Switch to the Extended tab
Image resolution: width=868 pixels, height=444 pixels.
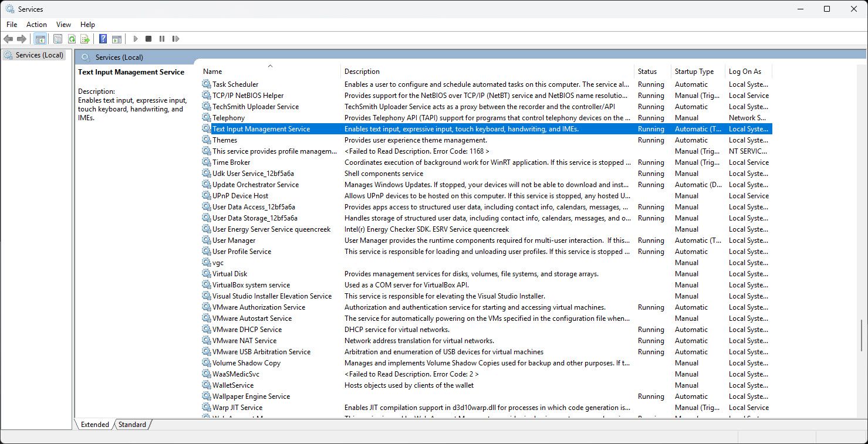point(95,425)
